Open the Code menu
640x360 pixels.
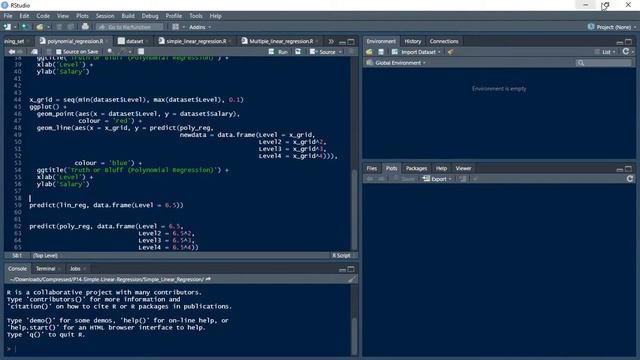[x=43, y=16]
